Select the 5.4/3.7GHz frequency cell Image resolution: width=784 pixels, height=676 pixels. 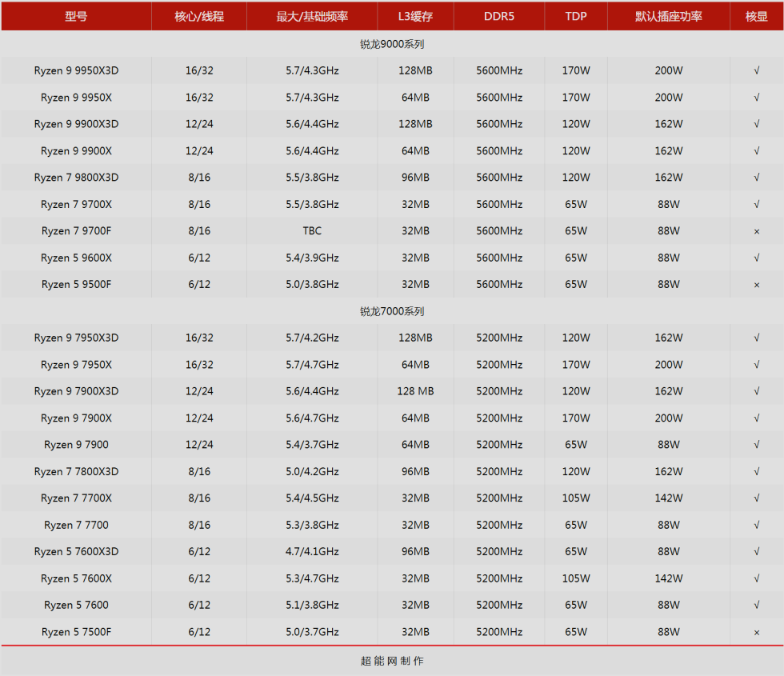click(x=312, y=445)
